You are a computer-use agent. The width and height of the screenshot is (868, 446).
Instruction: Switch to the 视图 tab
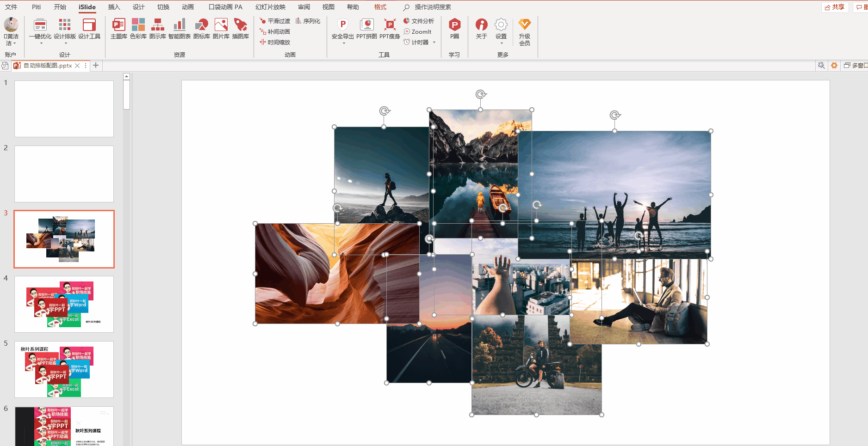(328, 7)
